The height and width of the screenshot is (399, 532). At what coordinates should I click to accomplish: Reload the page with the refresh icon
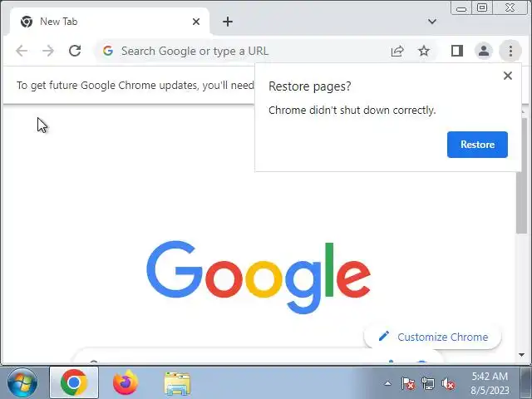[x=75, y=51]
